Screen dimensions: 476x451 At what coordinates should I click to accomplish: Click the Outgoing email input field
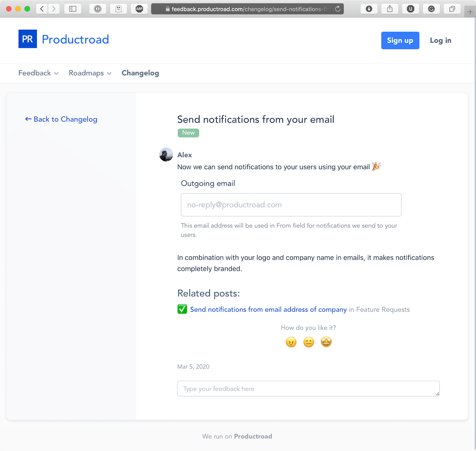(x=291, y=205)
